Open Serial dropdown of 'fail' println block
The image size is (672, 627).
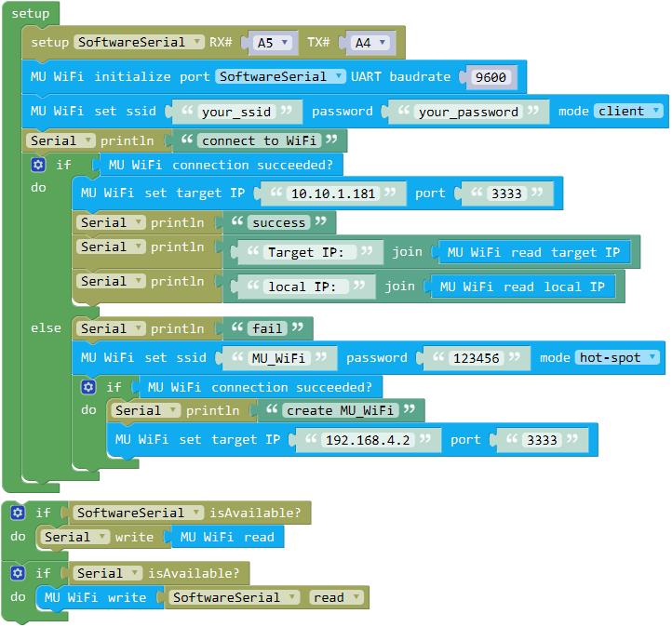tap(111, 329)
